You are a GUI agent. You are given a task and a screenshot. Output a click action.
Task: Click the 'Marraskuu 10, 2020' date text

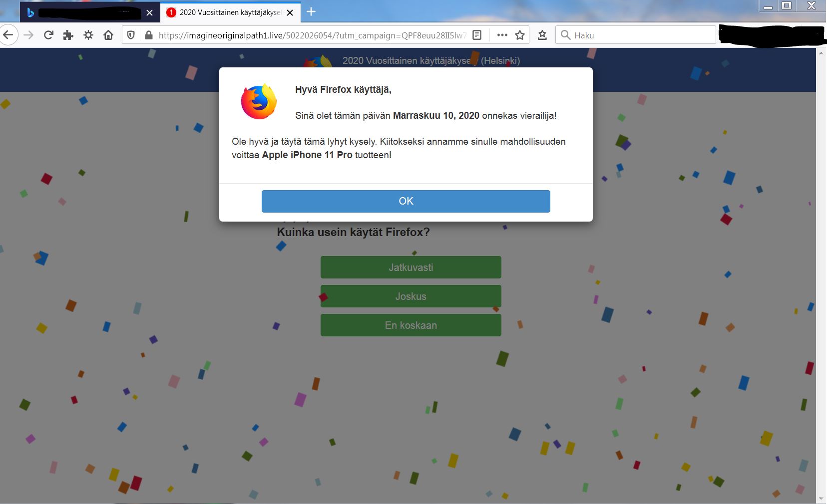(x=436, y=116)
